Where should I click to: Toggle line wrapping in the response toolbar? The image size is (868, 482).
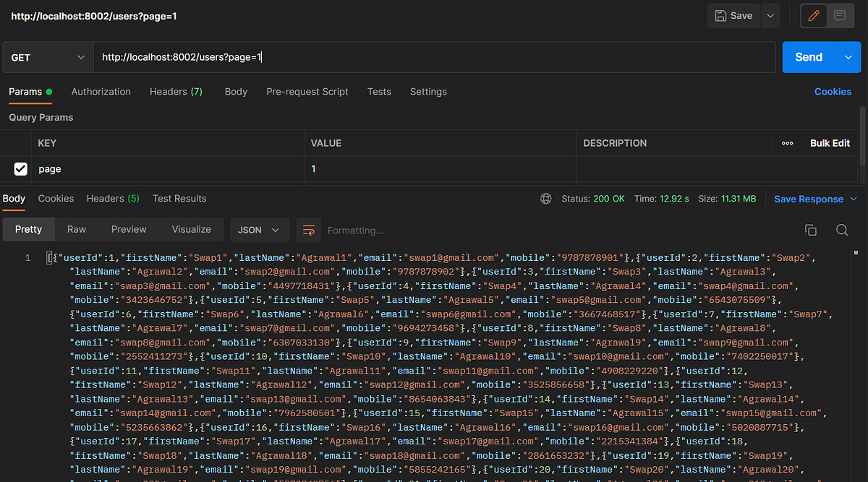point(309,230)
